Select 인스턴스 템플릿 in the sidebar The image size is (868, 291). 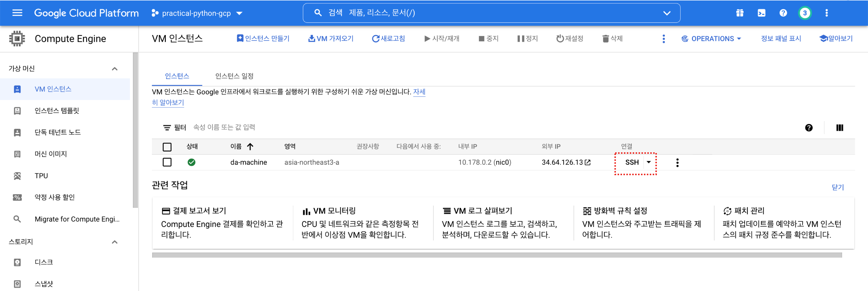[57, 110]
